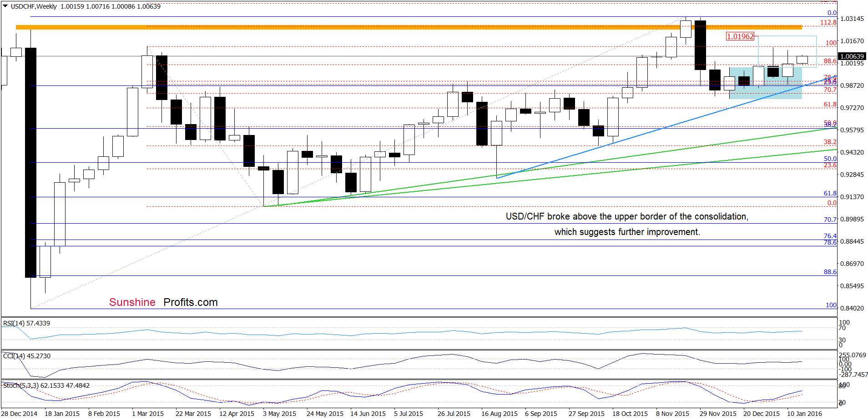Select the annotation line starting 'USD/CHF broke above'
Viewport: 868px width, 420px height.
[x=627, y=216]
